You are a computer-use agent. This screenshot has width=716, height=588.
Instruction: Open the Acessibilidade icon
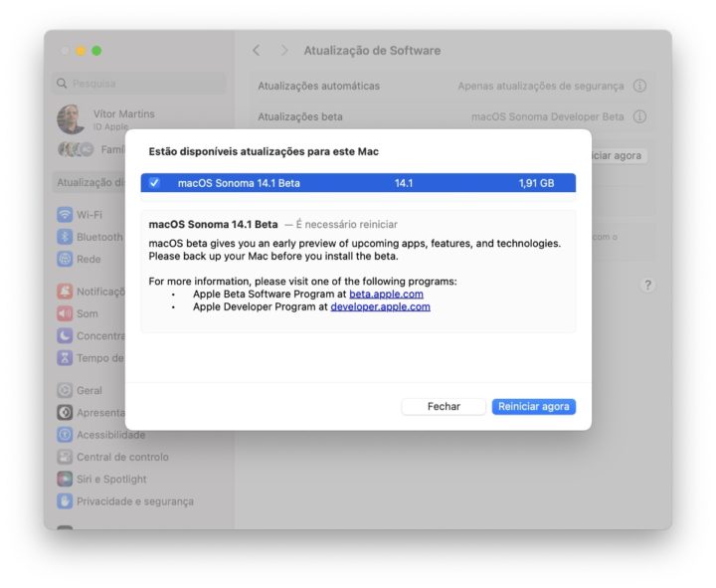pyautogui.click(x=65, y=435)
